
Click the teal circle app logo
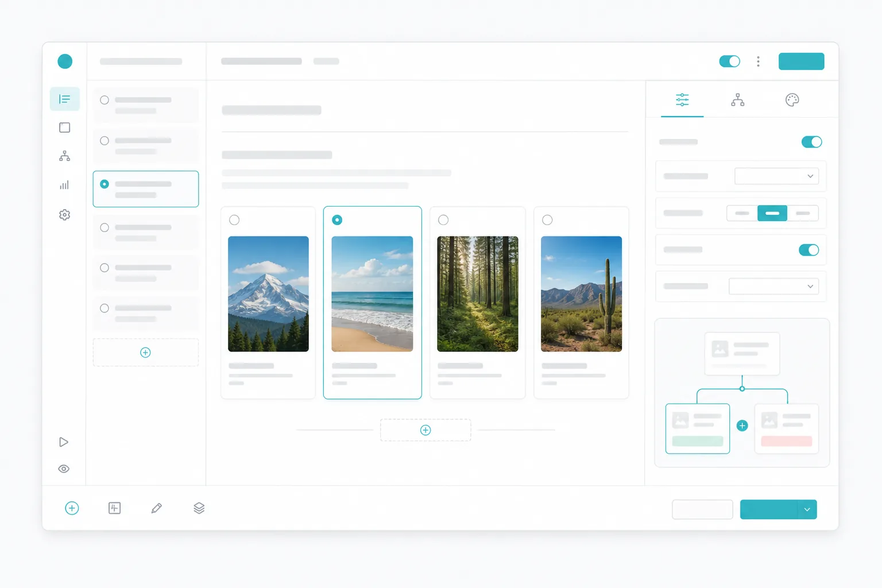pyautogui.click(x=65, y=61)
